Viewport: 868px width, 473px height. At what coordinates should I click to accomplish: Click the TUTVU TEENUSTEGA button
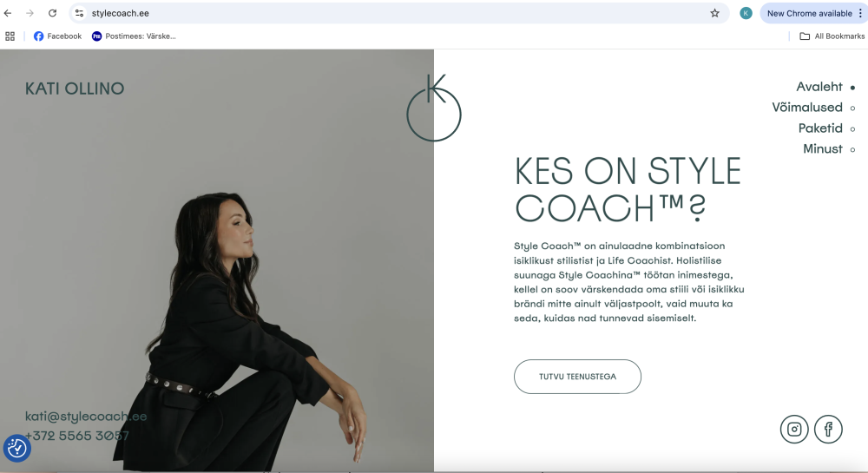[x=577, y=377]
